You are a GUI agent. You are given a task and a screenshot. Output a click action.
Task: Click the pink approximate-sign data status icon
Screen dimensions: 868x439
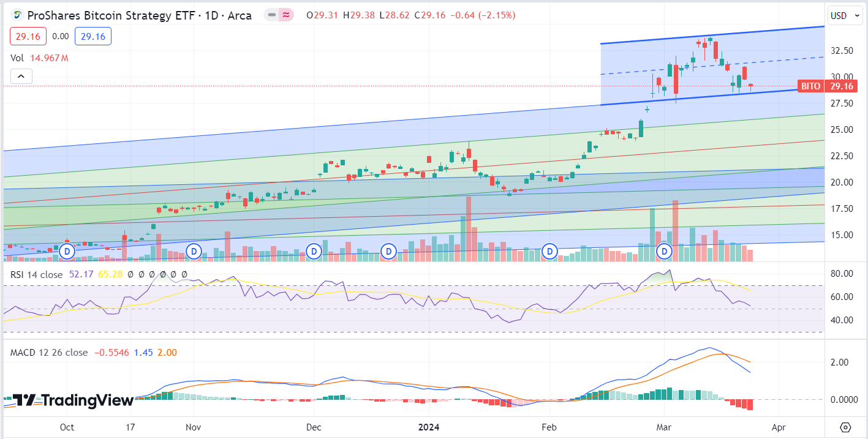click(285, 15)
